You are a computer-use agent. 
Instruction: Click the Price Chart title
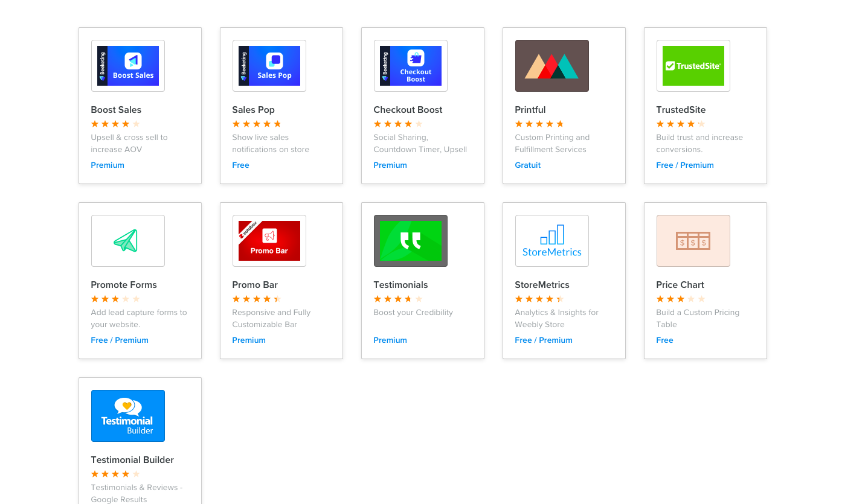680,285
